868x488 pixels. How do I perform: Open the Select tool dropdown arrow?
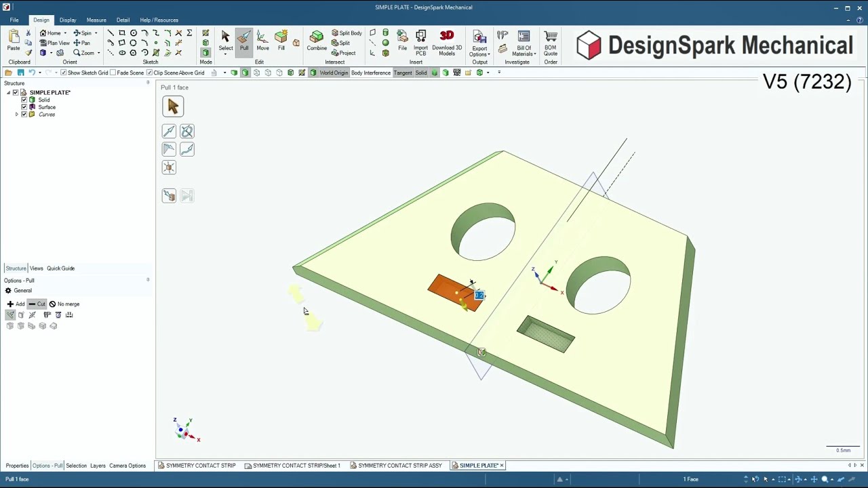point(225,54)
